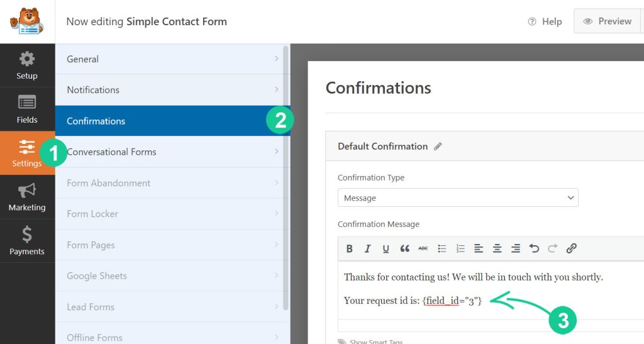Expand the General settings section
Screen dimensions: 644x344
click(x=172, y=59)
